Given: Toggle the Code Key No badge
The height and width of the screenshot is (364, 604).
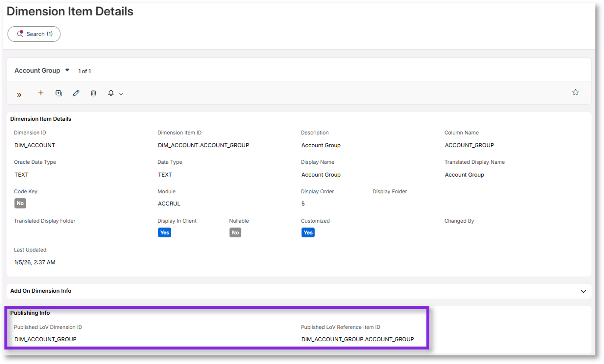Looking at the screenshot, I should pyautogui.click(x=20, y=203).
